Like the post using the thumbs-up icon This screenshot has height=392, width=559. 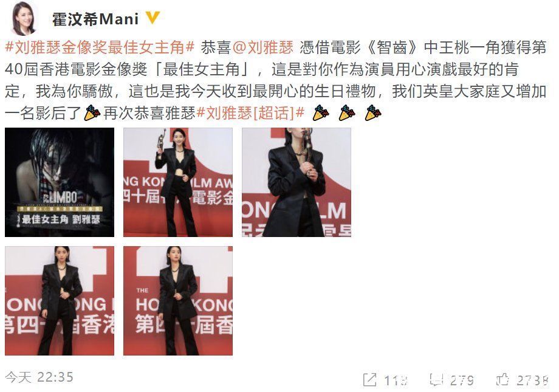point(502,379)
